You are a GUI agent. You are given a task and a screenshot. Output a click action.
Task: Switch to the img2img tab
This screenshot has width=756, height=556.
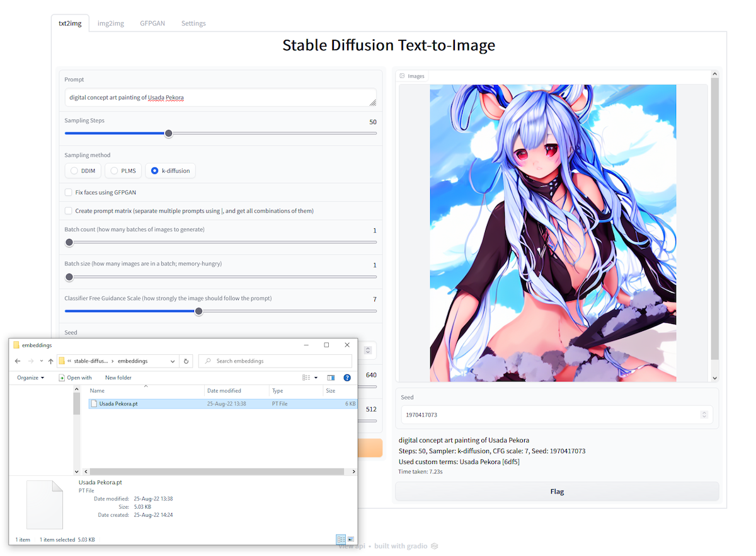click(110, 23)
